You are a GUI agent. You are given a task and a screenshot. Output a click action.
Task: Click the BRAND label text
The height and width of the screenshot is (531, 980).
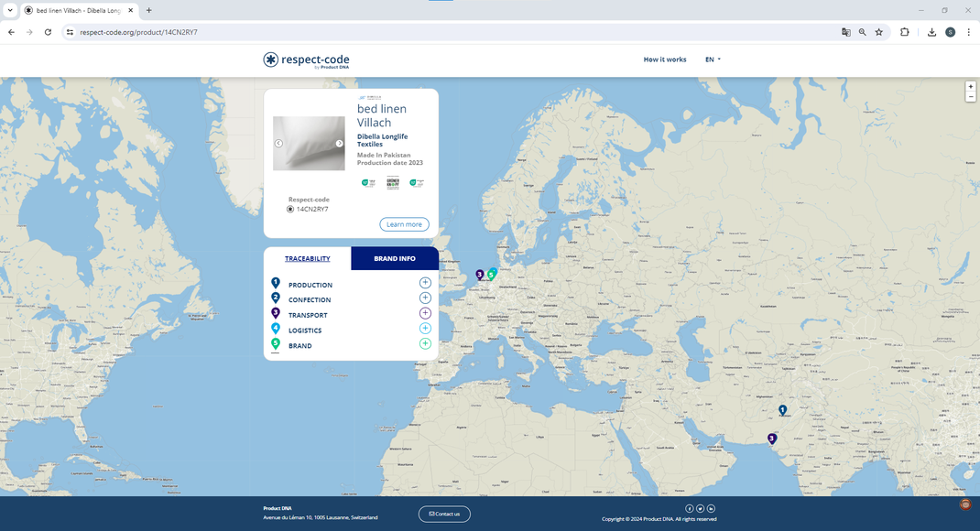pyautogui.click(x=300, y=345)
